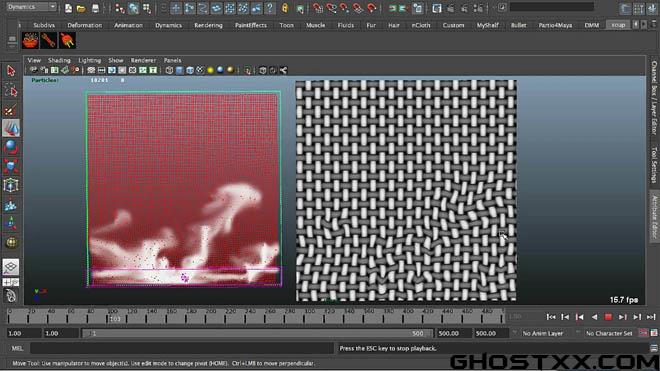The image size is (660, 371).
Task: Click the orange plug shelf icon
Action: [x=67, y=41]
